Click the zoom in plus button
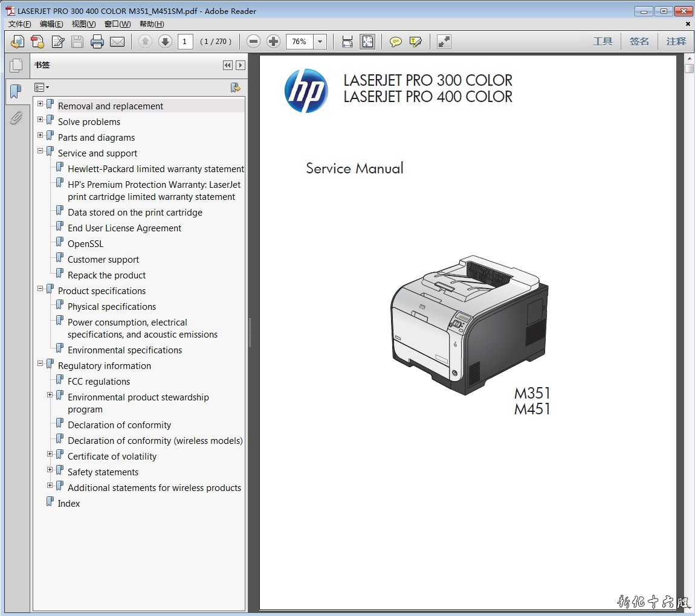The width and height of the screenshot is (695, 616). 273,42
